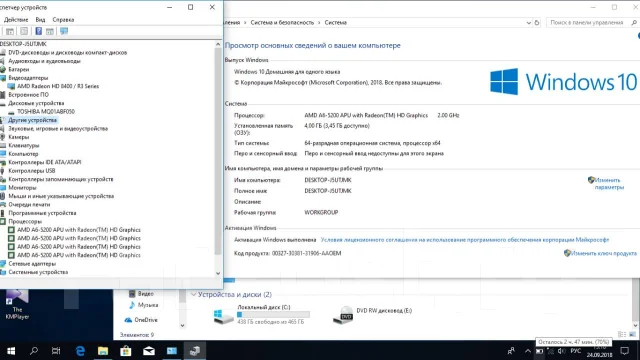Switch Explorer to details view icon
The width and height of the screenshot is (640, 360).
[x=622, y=334]
